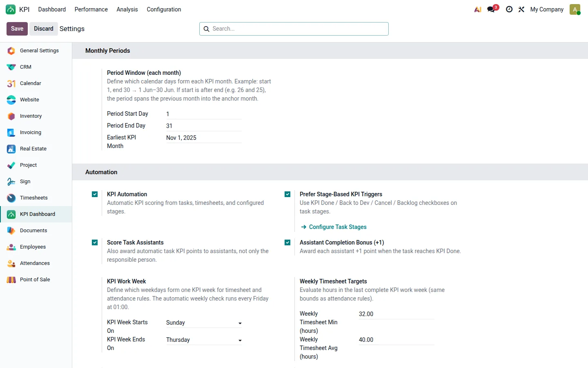The width and height of the screenshot is (588, 368).
Task: Click the General Settings icon
Action: pyautogui.click(x=11, y=51)
